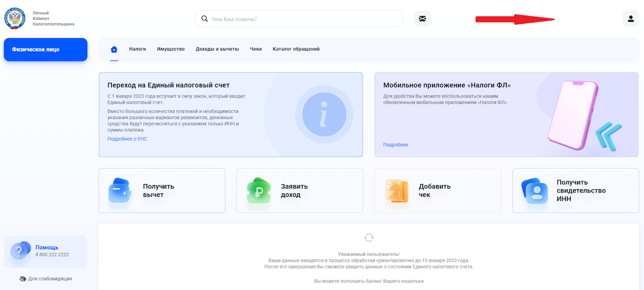Focus the Чем Вам помочь search field

tap(303, 19)
